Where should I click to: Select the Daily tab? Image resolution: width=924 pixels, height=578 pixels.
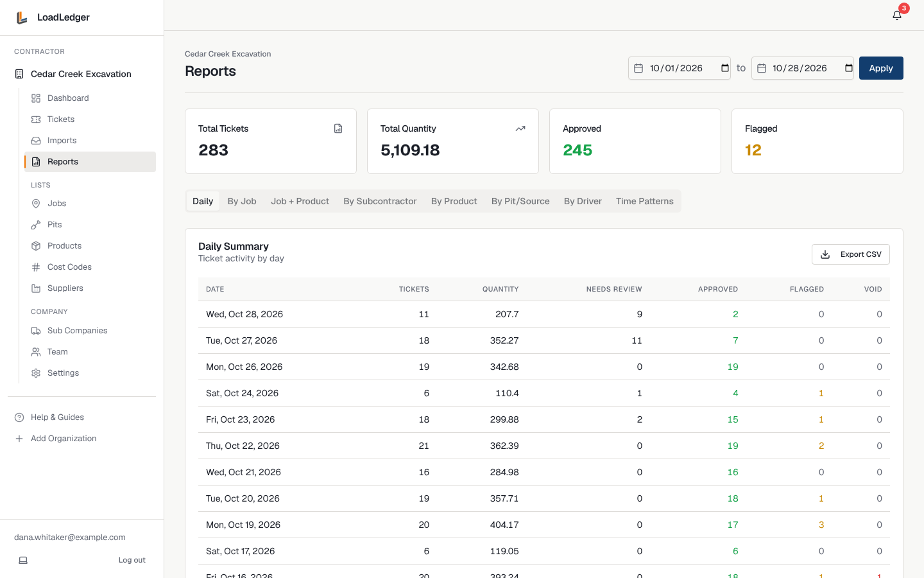(x=203, y=201)
